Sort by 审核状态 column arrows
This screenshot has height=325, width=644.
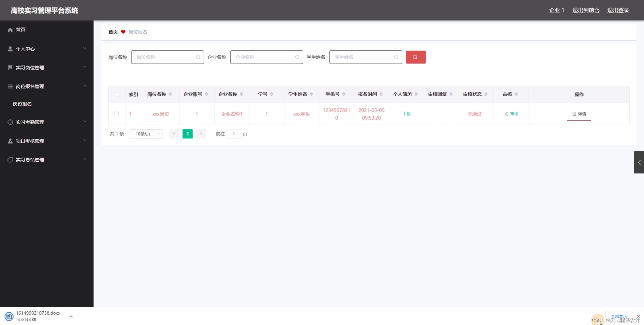pyautogui.click(x=486, y=94)
